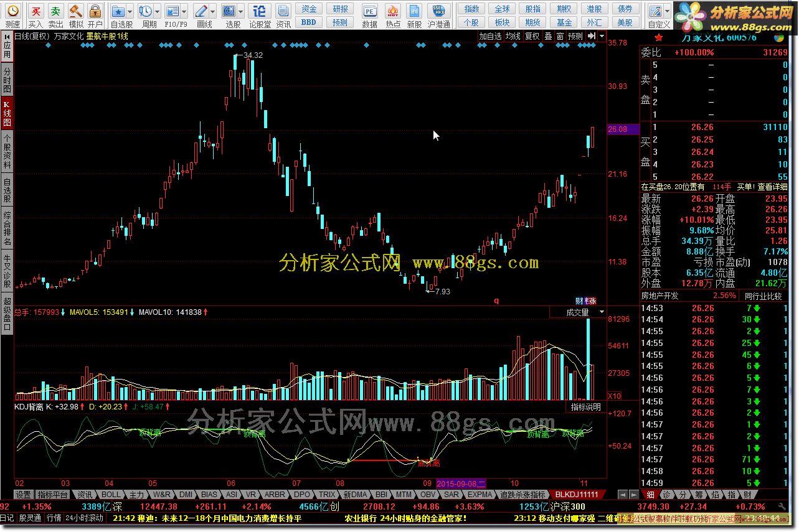Switch to the 个股资料 side tab
This screenshot has height=532, width=799.
point(7,151)
